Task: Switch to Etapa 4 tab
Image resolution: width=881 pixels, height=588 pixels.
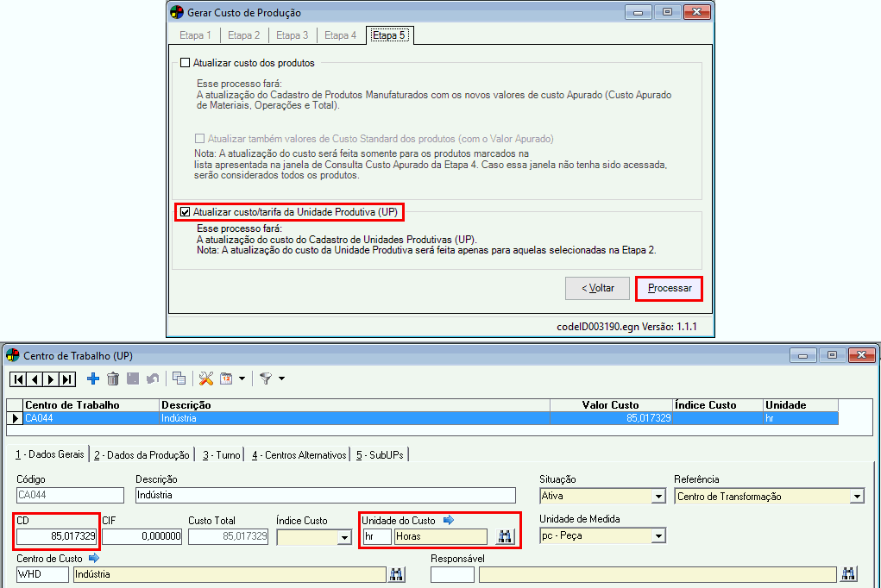Action: (x=340, y=35)
